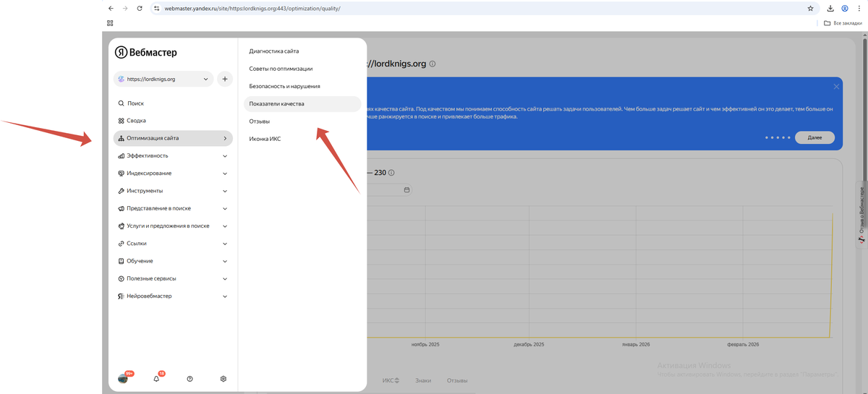Click the Поиск magnifier icon

pyautogui.click(x=121, y=103)
